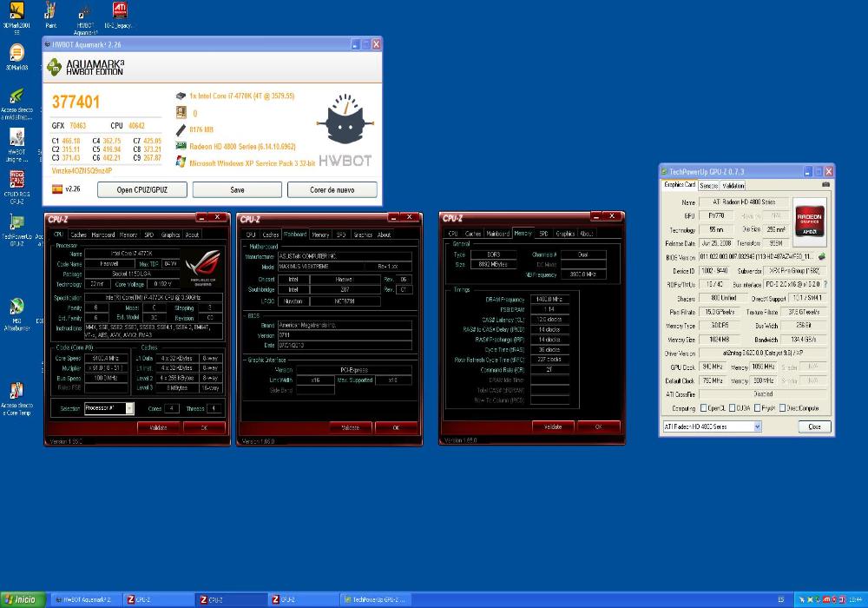Enable the CUDA checkbox in GPU-Z

coord(732,408)
